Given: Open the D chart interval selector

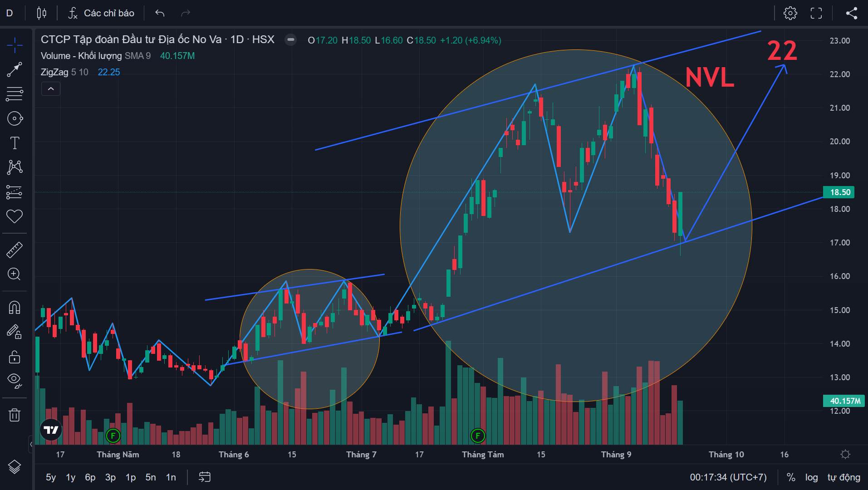Looking at the screenshot, I should click(x=10, y=13).
